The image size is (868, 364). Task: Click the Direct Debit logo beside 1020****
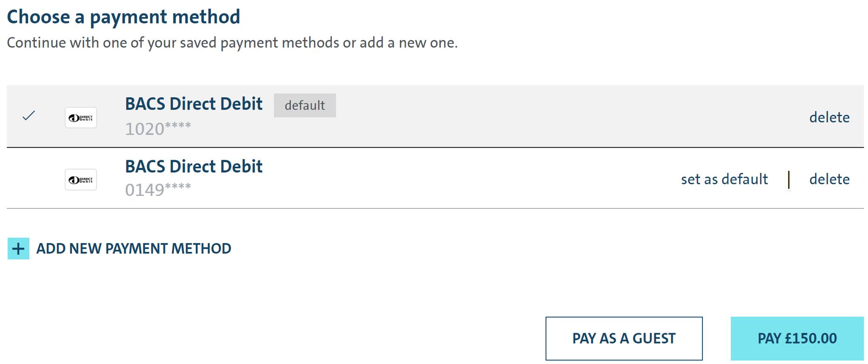point(81,118)
